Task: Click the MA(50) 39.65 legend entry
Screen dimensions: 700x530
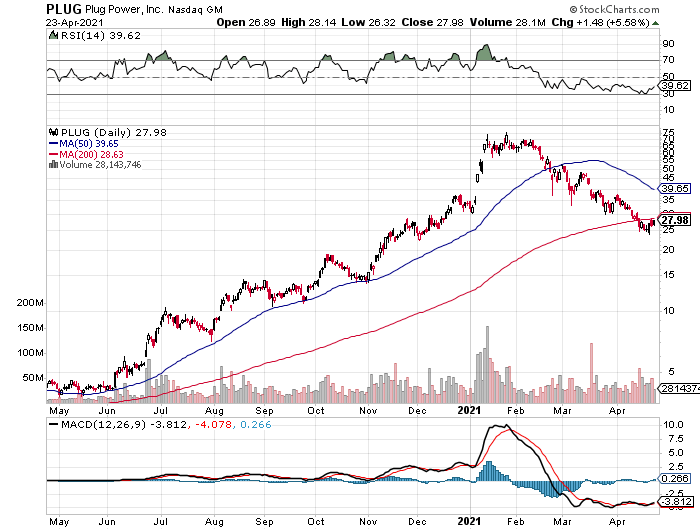Action: 83,144
